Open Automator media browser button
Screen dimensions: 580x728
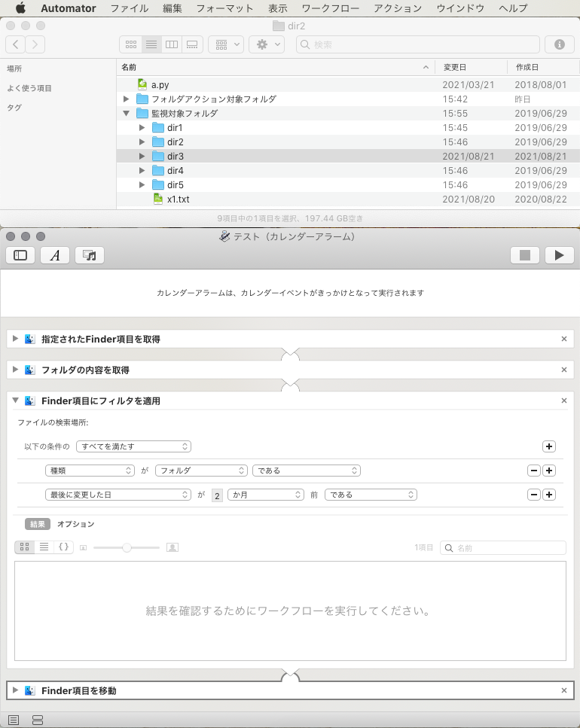[x=89, y=255]
